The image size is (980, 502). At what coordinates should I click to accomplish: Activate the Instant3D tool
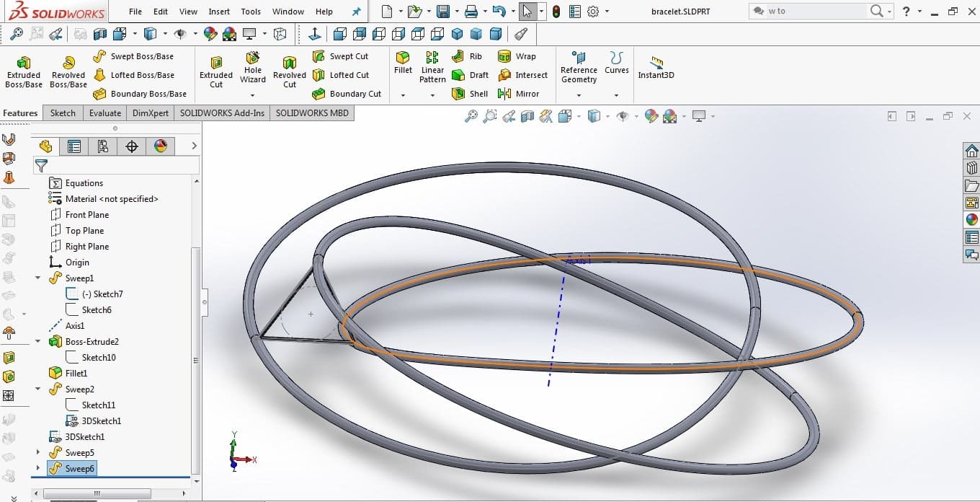point(656,68)
